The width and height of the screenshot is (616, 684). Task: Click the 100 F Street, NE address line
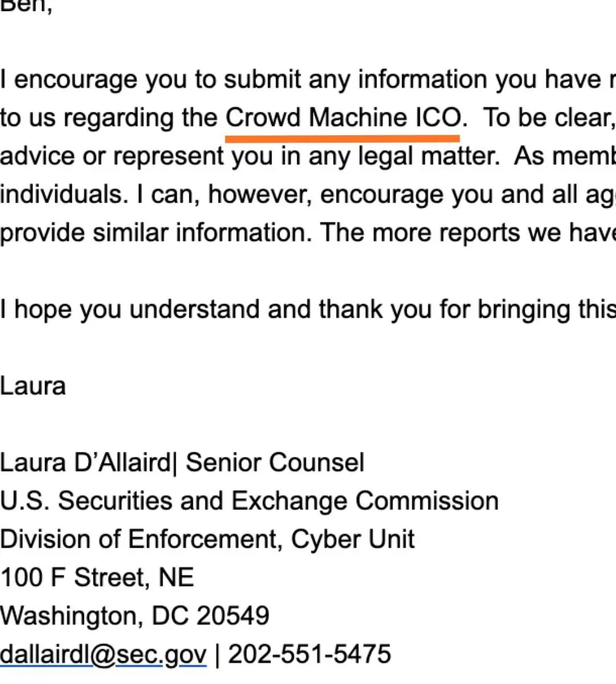pyautogui.click(x=97, y=577)
